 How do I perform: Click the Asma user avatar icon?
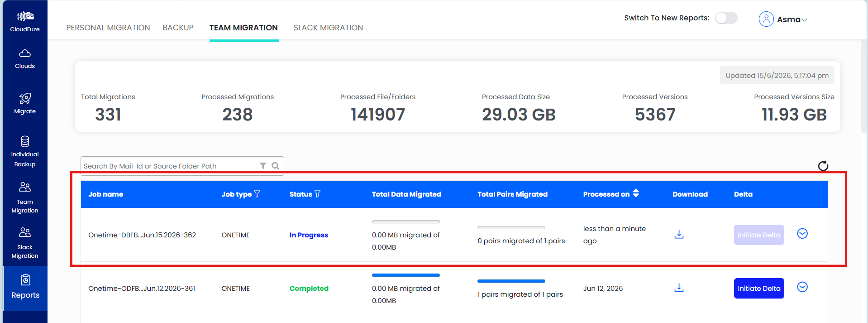click(766, 19)
